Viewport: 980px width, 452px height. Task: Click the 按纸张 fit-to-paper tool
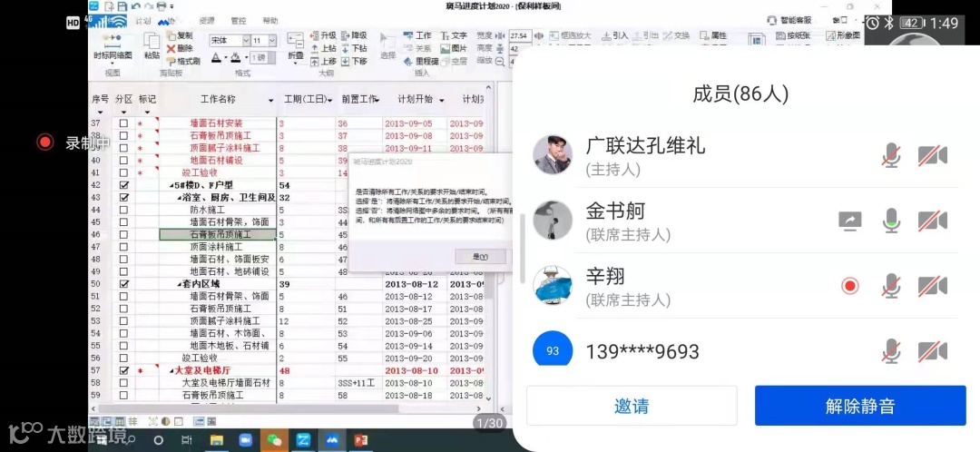click(793, 35)
